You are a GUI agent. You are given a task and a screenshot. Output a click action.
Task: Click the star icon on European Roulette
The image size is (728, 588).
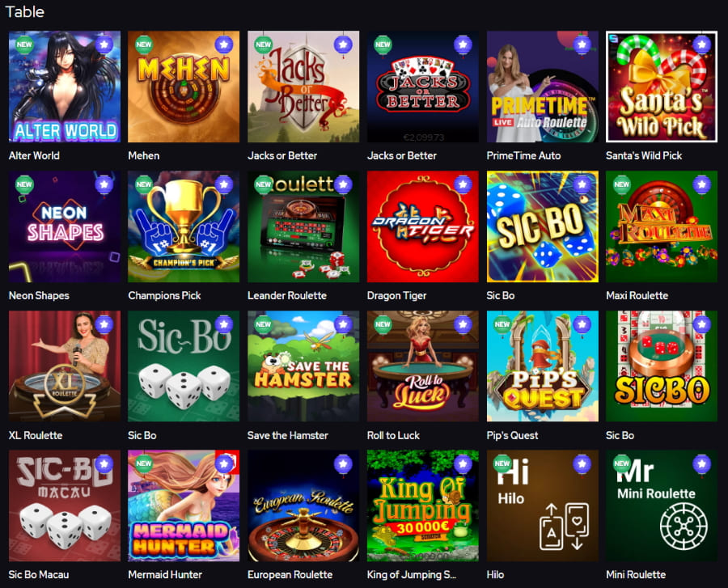tap(343, 463)
